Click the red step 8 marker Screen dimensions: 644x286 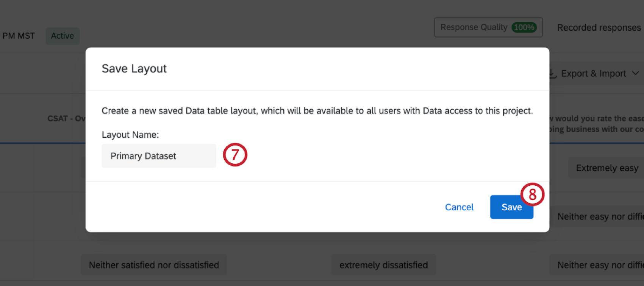point(532,194)
